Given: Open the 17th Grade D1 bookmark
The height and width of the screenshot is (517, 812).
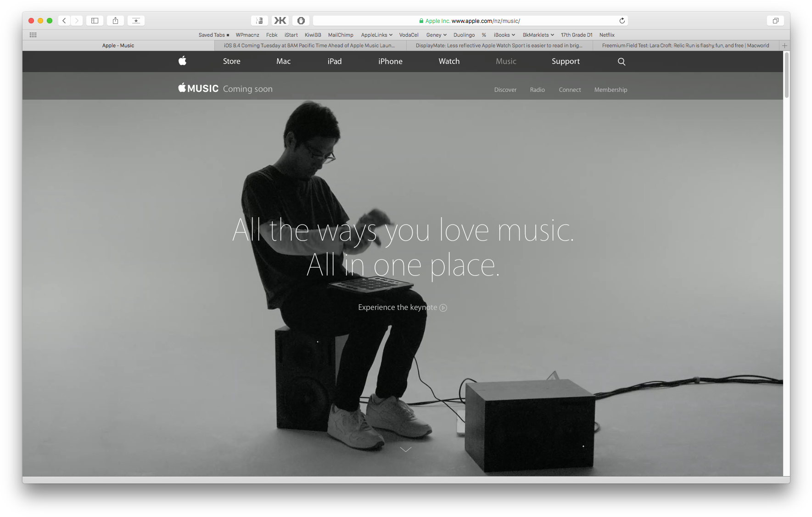Looking at the screenshot, I should 577,35.
